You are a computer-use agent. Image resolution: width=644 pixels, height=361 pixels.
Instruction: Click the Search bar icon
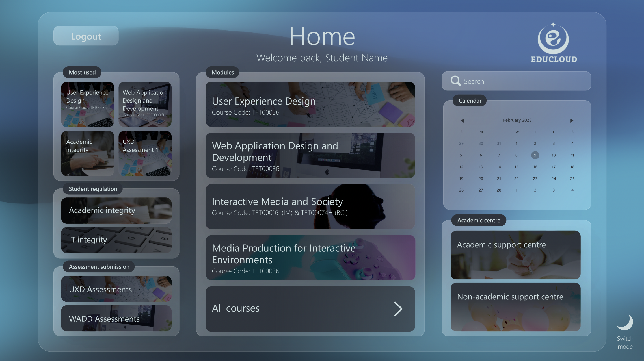(455, 81)
